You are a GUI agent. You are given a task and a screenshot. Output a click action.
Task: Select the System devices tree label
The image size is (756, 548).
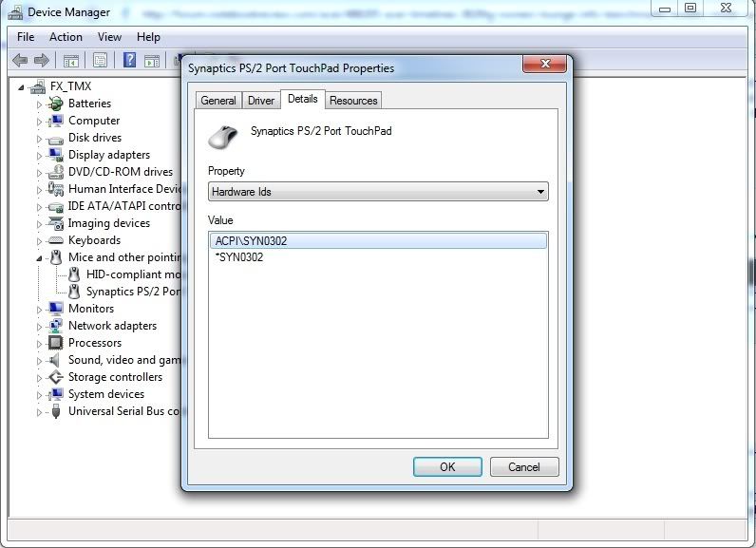106,394
